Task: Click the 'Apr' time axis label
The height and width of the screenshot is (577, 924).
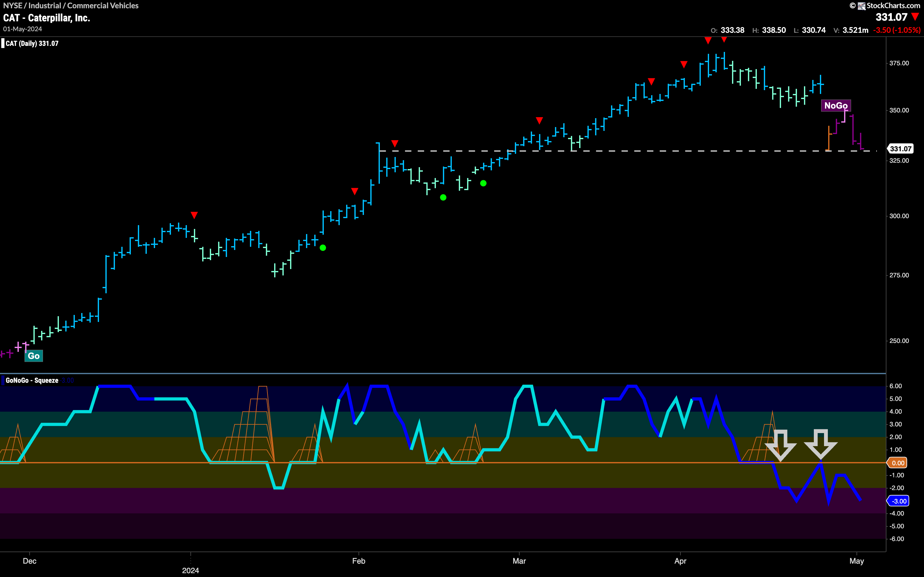Action: click(x=680, y=561)
